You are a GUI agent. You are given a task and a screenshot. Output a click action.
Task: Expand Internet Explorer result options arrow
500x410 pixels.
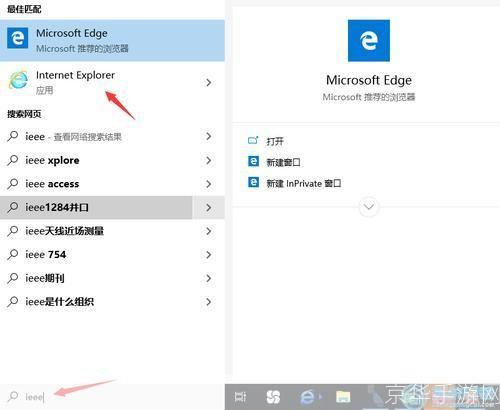209,82
